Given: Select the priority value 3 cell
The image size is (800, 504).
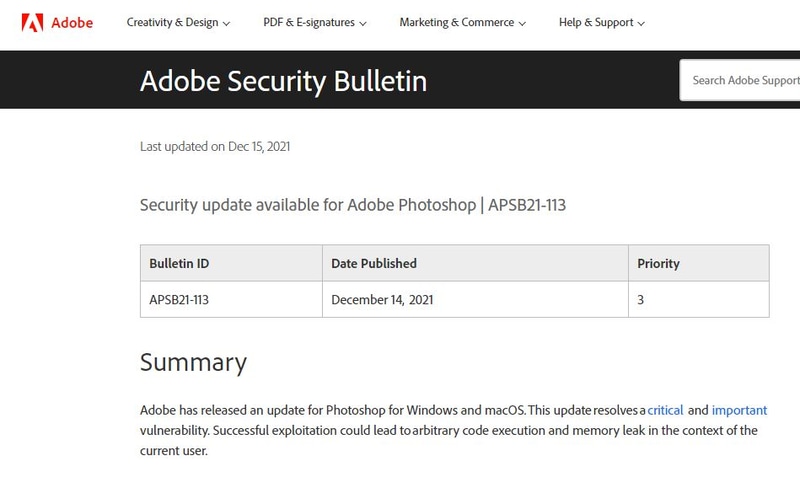Looking at the screenshot, I should point(641,299).
